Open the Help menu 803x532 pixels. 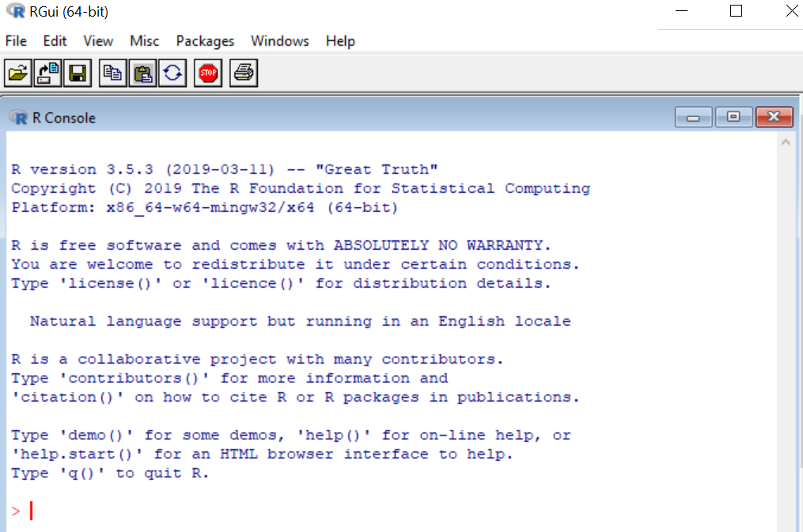[340, 41]
